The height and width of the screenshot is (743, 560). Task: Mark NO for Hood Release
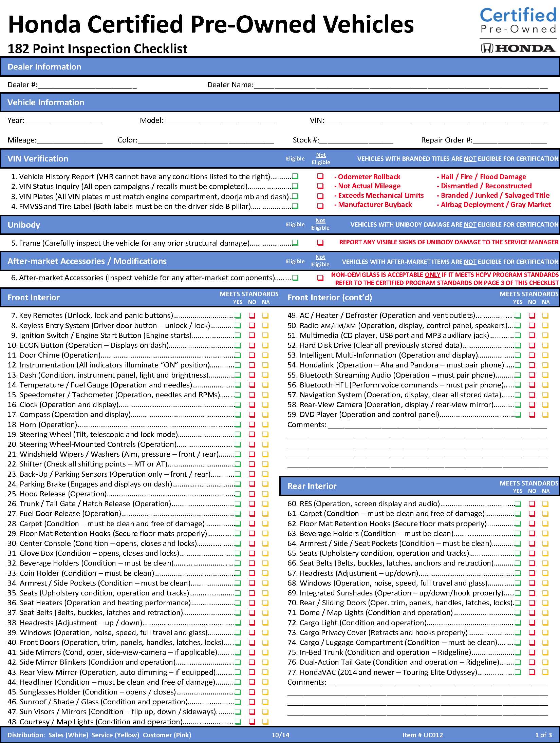(x=252, y=494)
